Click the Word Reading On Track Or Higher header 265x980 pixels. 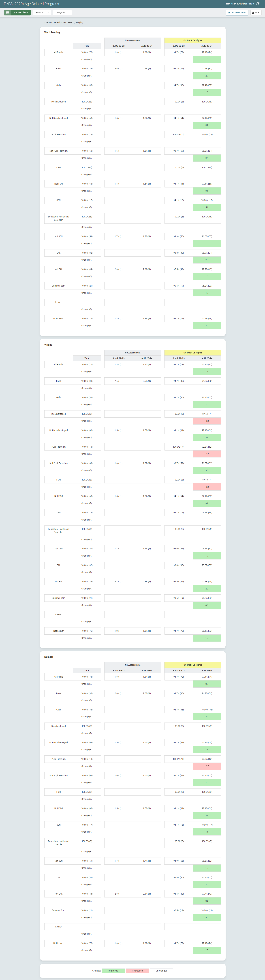coord(193,40)
